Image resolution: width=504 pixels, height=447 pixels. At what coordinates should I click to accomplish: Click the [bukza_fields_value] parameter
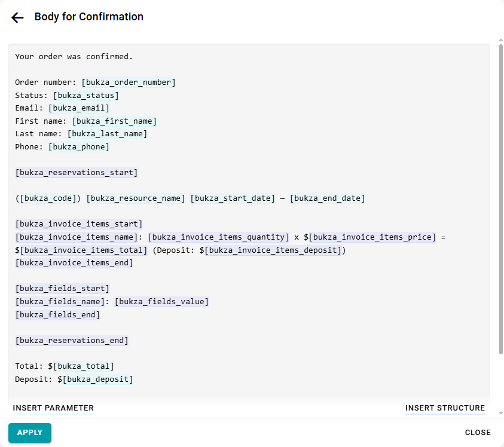161,302
